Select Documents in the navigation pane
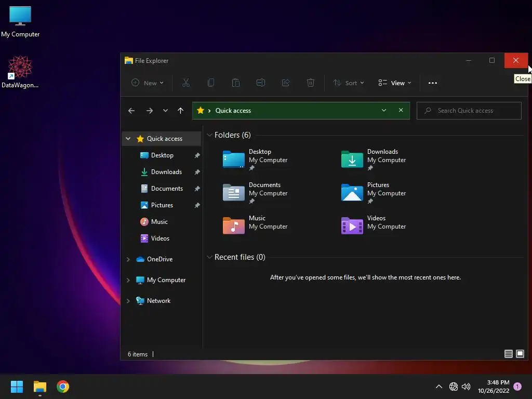Screen dimensions: 532x399 tap(167, 189)
